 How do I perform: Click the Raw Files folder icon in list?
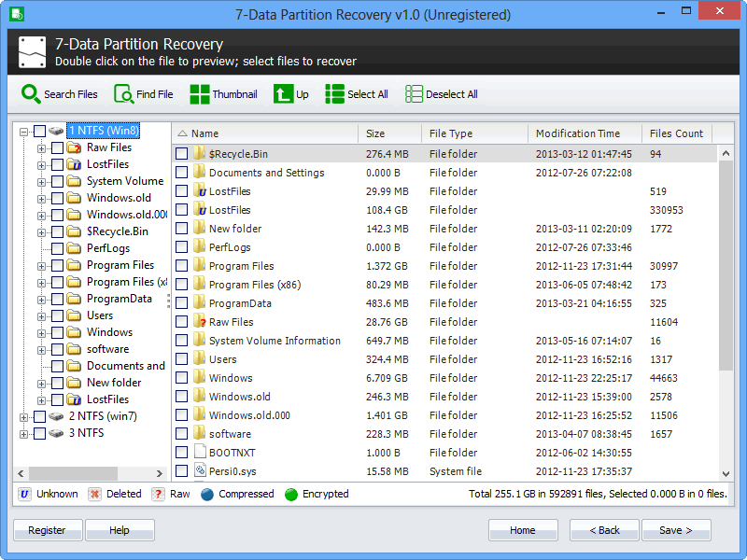pos(199,322)
